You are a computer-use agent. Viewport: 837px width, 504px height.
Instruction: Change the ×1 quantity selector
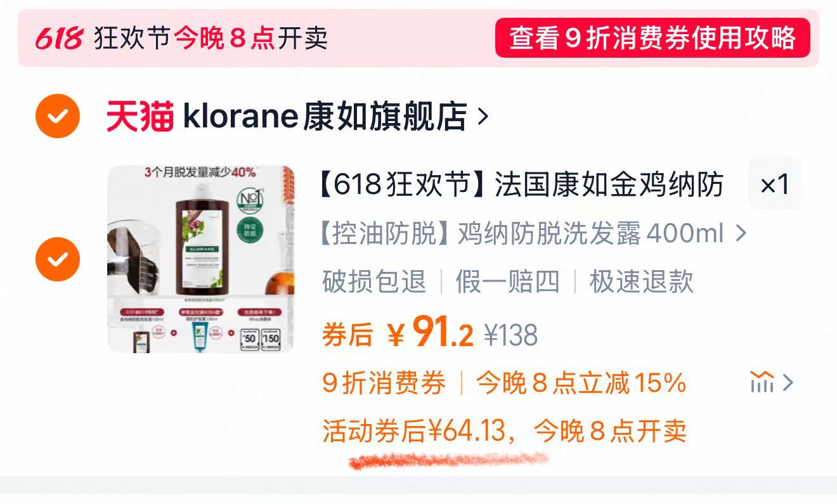tap(774, 184)
